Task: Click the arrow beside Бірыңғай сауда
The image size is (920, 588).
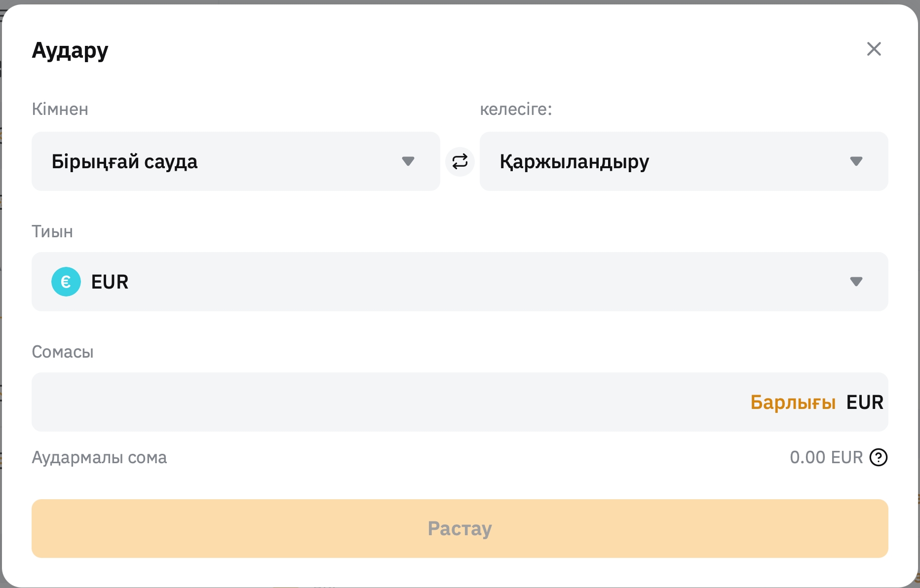Action: (x=408, y=161)
